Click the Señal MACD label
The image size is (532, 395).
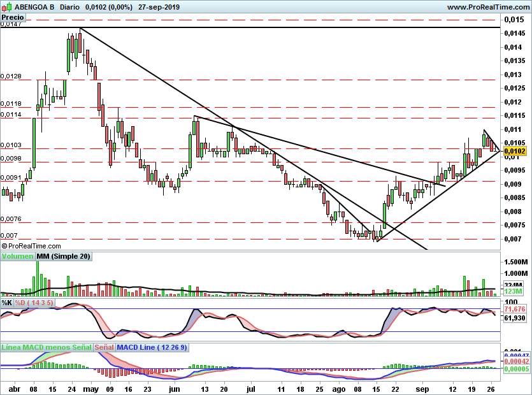tap(104, 347)
